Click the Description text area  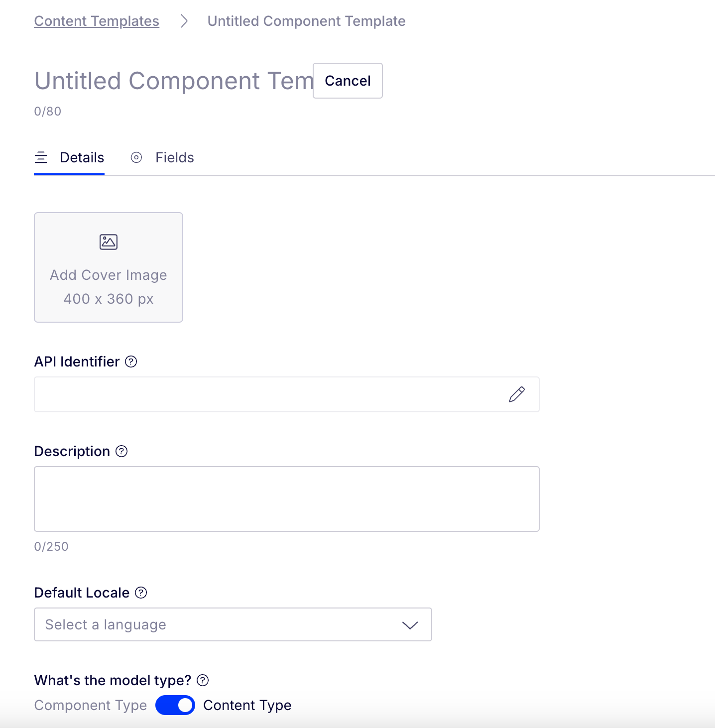click(286, 499)
